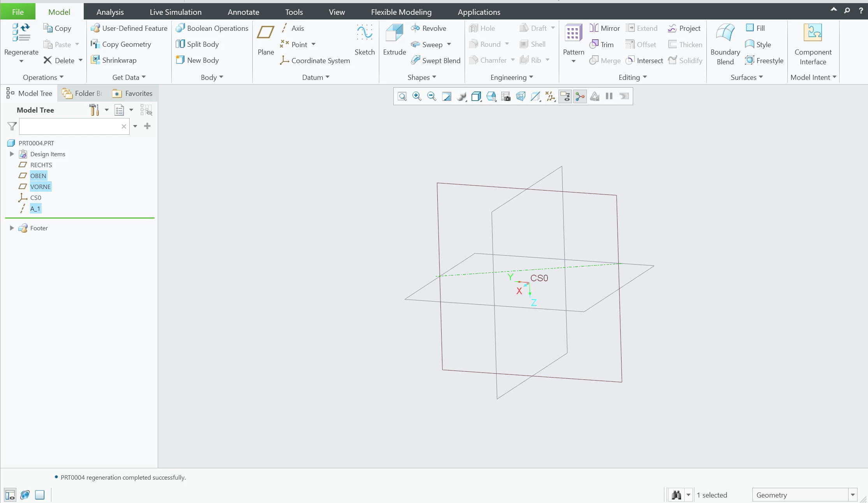Select the Sketch tool
Viewport: 868px width, 503px height.
point(364,33)
